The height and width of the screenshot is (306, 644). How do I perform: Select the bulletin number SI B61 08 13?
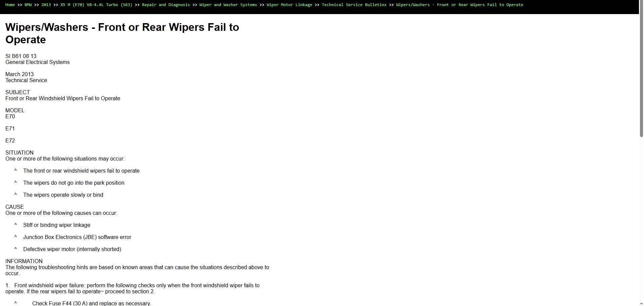click(21, 56)
